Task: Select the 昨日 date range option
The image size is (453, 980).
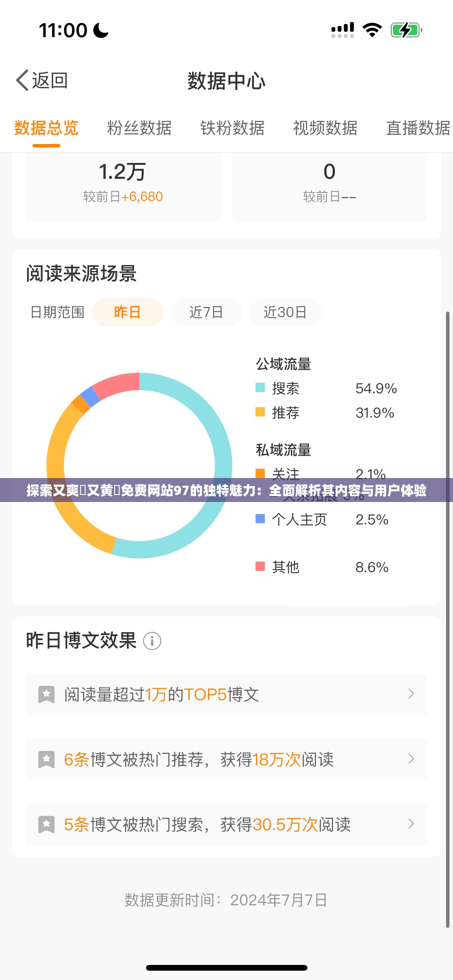Action: [x=128, y=312]
